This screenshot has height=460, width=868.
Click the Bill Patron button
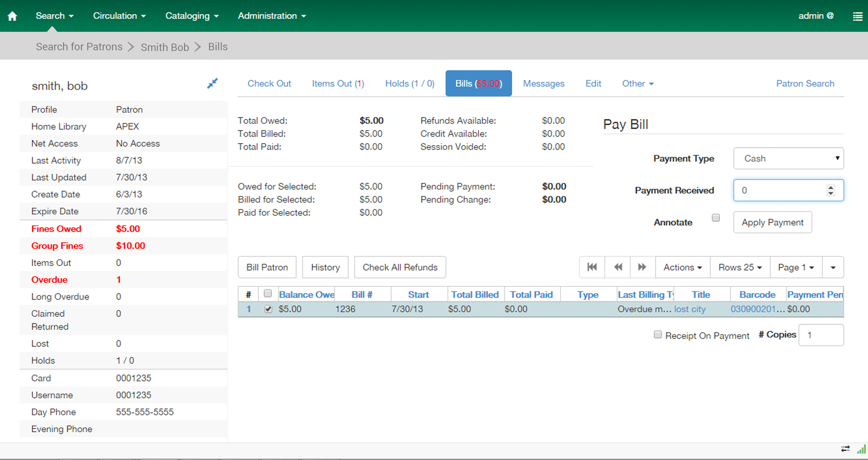coord(267,267)
